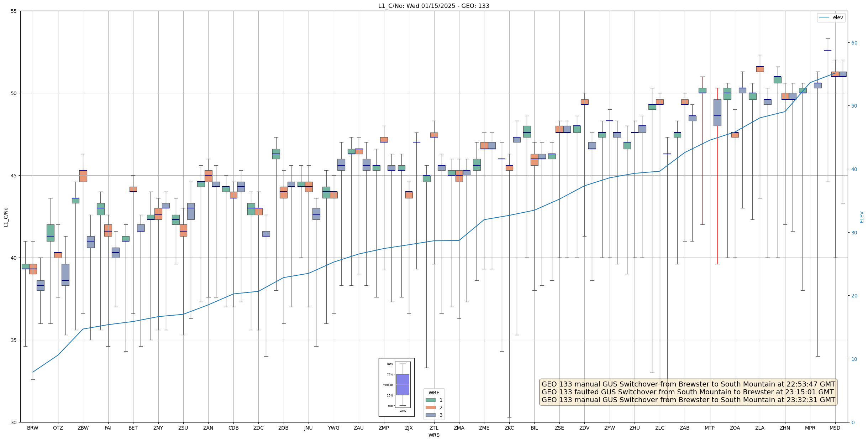The image size is (868, 441).
Task: Click the boxplot key inset diagram
Action: pyautogui.click(x=396, y=387)
